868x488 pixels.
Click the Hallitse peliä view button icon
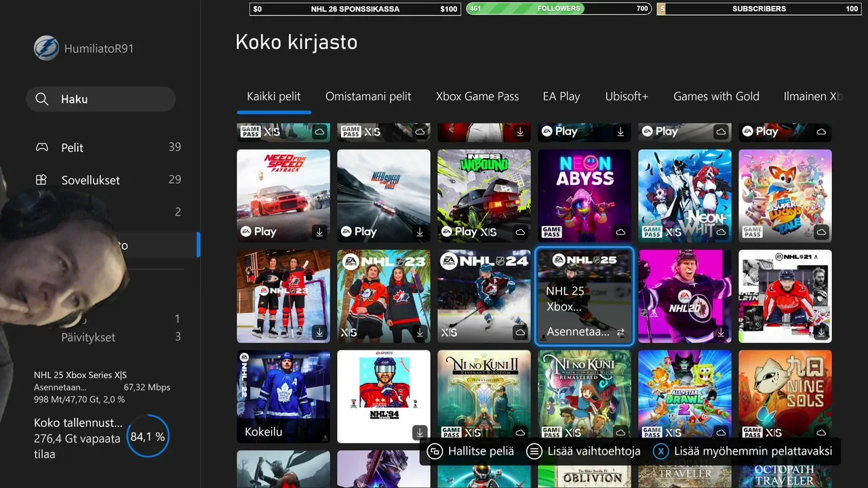point(435,451)
